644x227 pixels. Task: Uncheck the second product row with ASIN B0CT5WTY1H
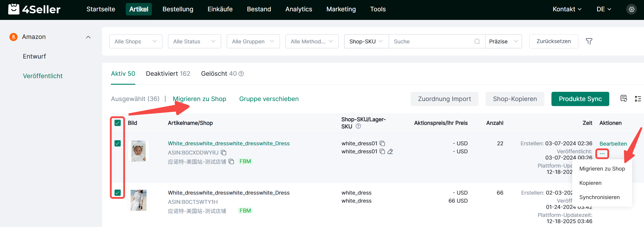[x=118, y=193]
